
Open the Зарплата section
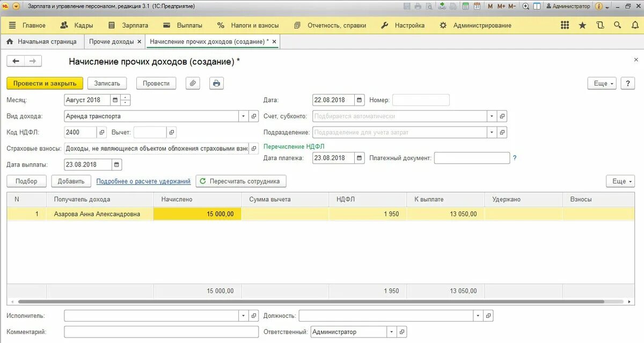coord(128,25)
